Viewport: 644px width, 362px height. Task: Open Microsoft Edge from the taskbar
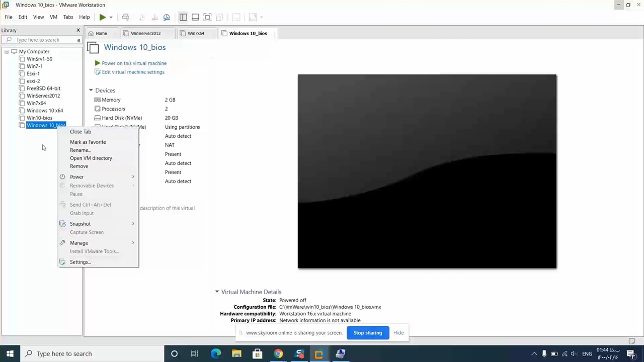pyautogui.click(x=216, y=353)
